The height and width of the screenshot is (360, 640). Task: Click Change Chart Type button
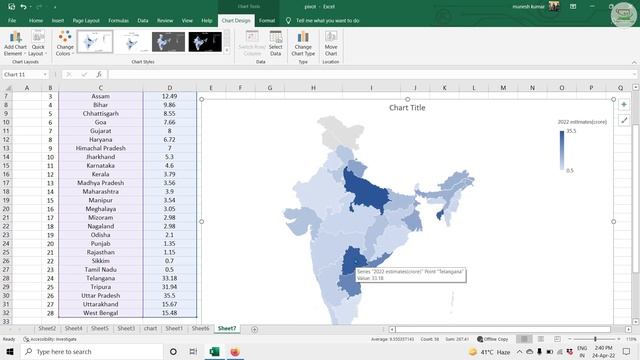click(x=303, y=44)
